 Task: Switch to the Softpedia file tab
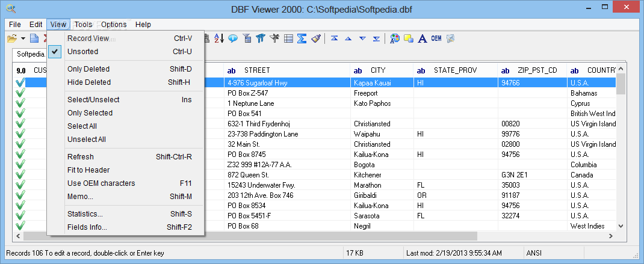(29, 54)
